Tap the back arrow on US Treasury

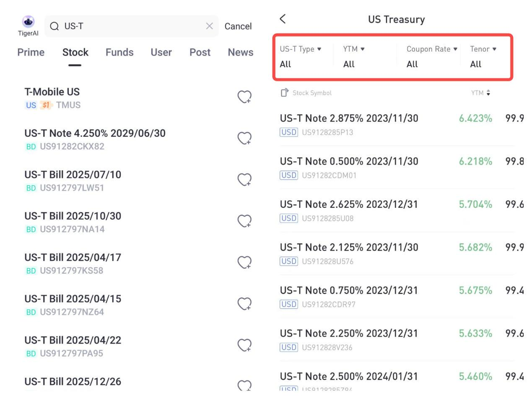pos(283,19)
